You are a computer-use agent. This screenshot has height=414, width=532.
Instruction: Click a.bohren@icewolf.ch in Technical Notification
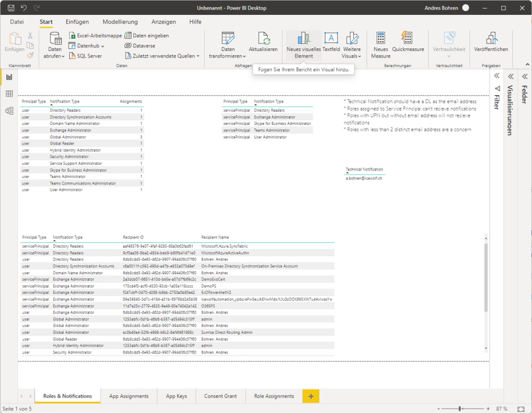364,179
